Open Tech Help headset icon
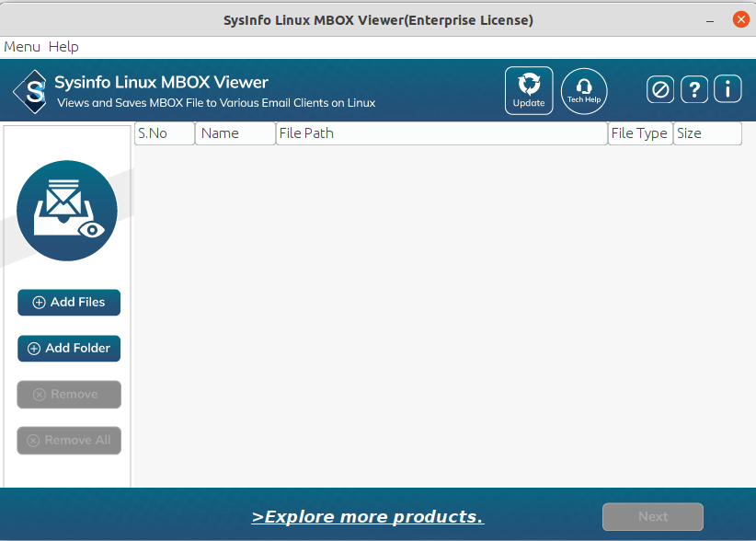 coord(584,91)
